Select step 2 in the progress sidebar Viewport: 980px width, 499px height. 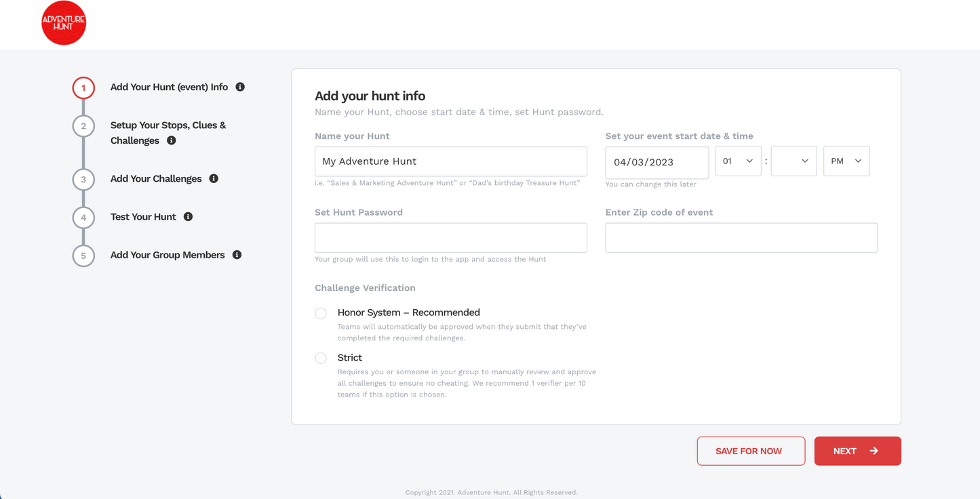83,125
